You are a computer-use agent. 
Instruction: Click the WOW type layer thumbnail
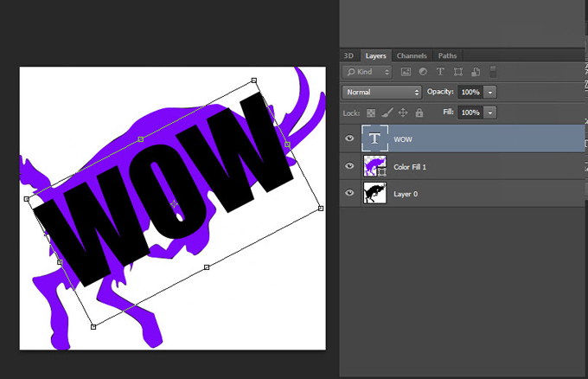pos(374,138)
